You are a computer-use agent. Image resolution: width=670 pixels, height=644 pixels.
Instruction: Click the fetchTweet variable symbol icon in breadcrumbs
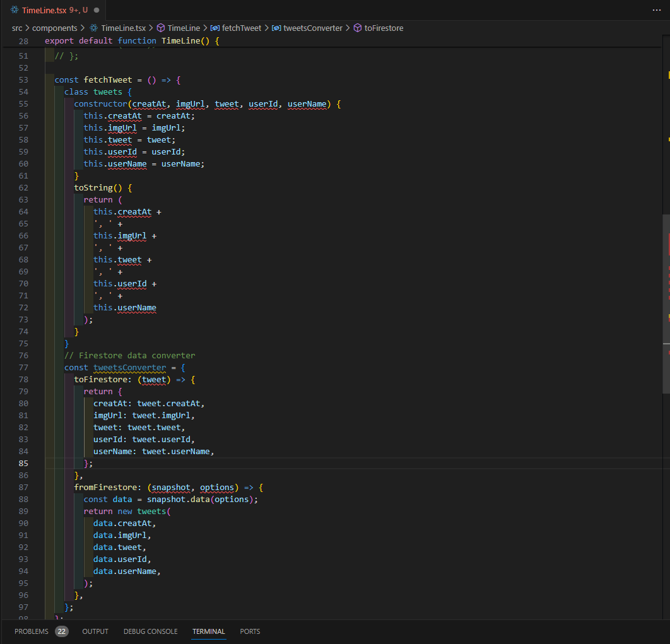pos(215,28)
